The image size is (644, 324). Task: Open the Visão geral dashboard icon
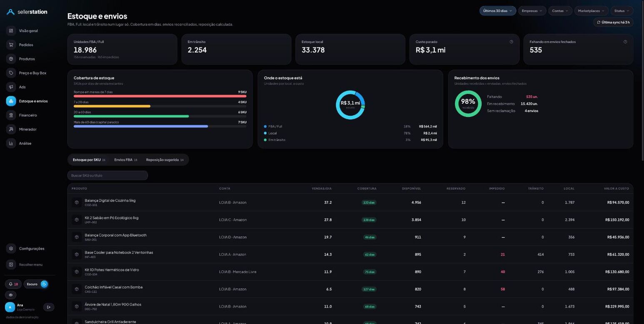point(11,31)
